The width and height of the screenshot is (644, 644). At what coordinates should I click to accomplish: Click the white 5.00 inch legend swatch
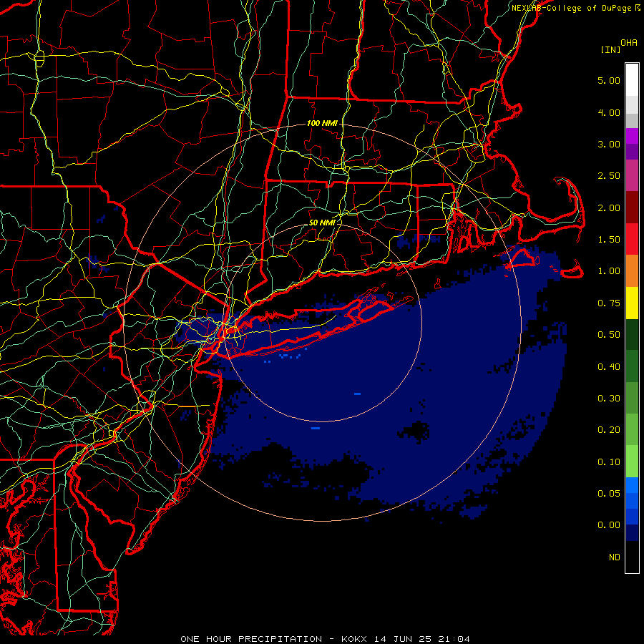click(632, 80)
